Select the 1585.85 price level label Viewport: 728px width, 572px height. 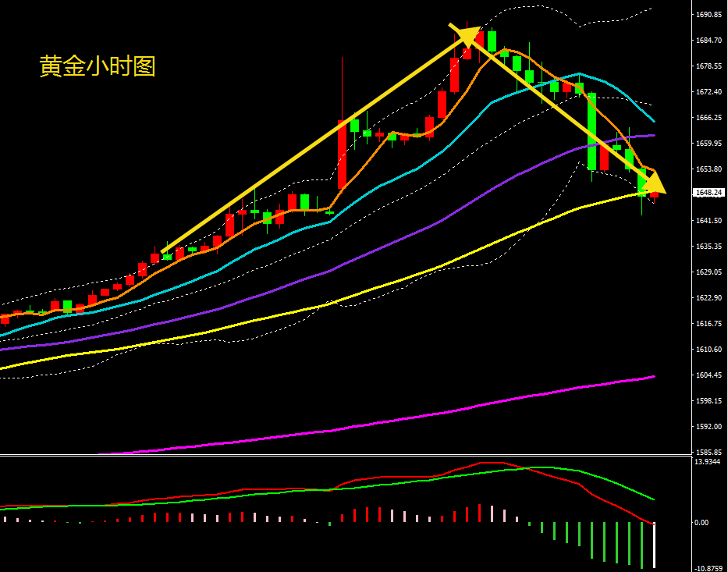(708, 452)
